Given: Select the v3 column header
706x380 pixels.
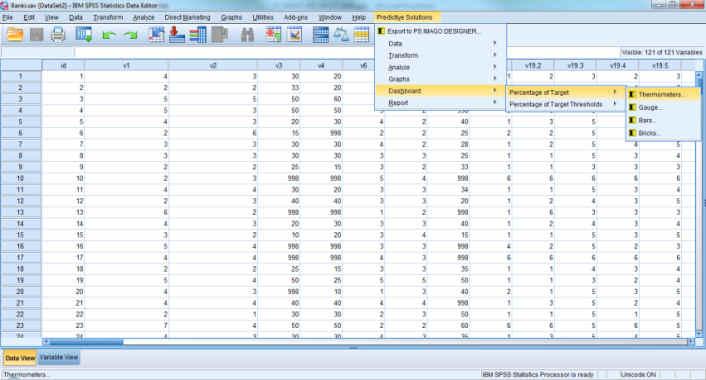Looking at the screenshot, I should [x=279, y=66].
